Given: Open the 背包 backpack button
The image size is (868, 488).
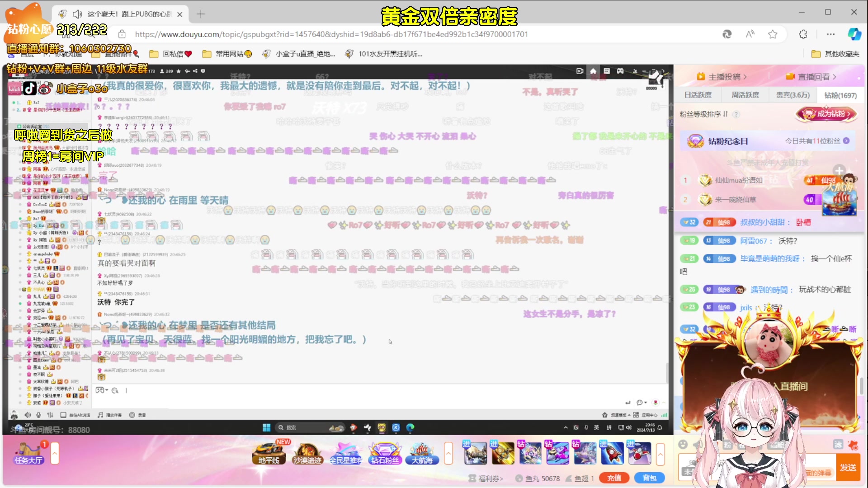Looking at the screenshot, I should [x=649, y=478].
